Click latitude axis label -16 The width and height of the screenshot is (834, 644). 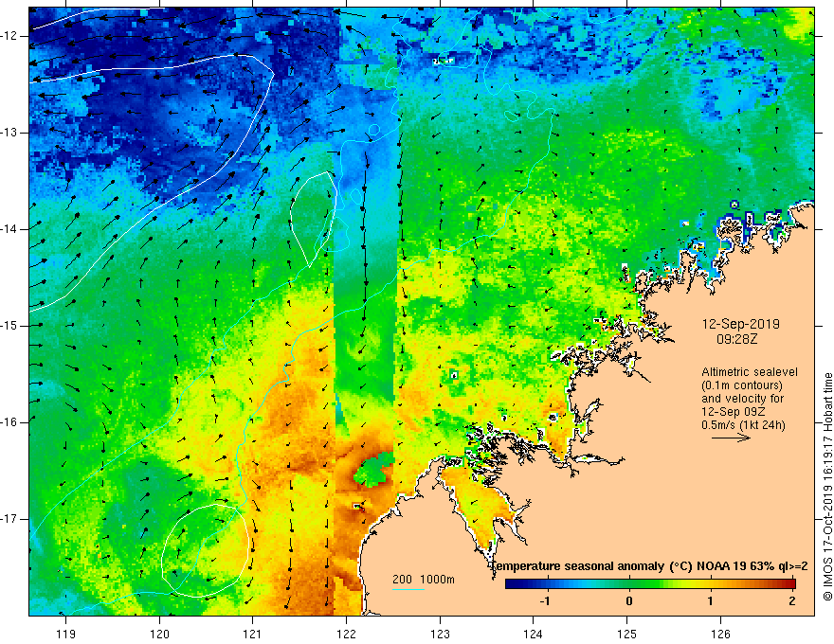click(x=10, y=421)
